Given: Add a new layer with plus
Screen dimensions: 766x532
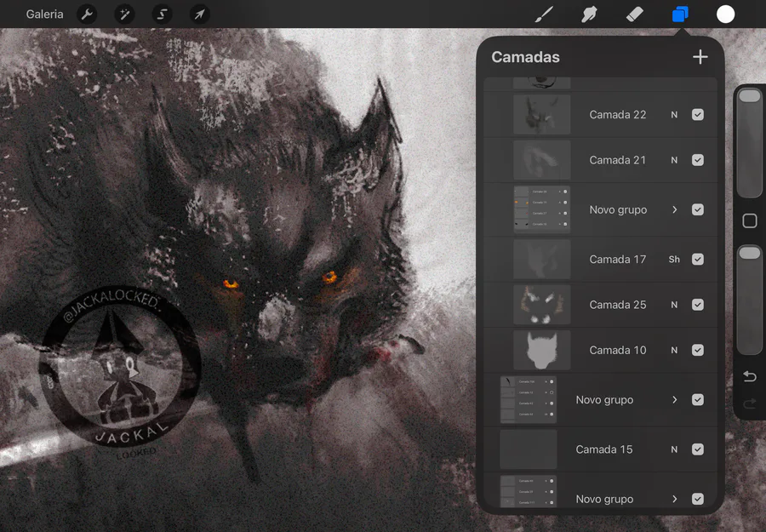Looking at the screenshot, I should coord(700,57).
